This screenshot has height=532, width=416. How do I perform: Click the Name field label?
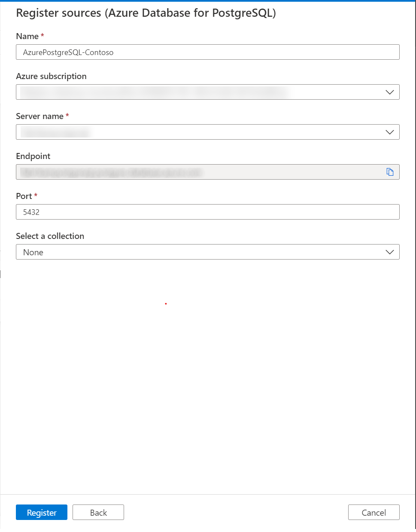(25, 36)
